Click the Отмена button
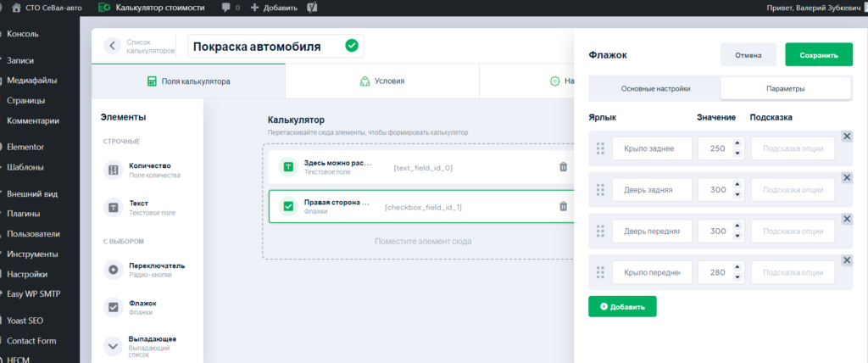Viewport: 868px width, 363px height. [748, 55]
